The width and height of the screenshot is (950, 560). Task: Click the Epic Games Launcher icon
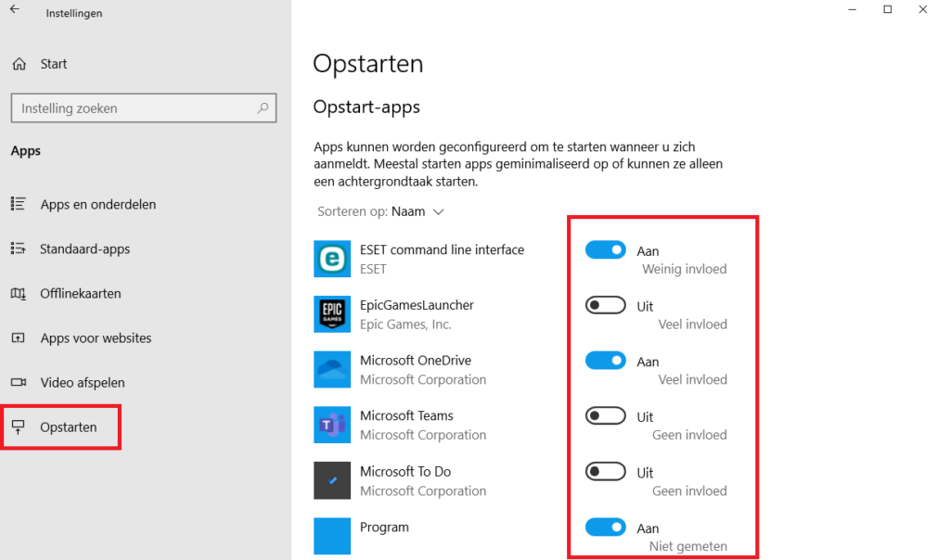331,314
